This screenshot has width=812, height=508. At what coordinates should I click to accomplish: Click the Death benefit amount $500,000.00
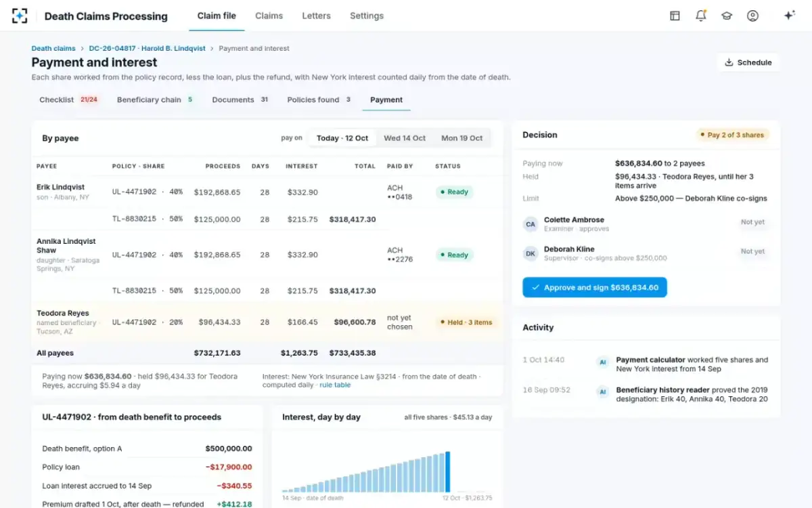229,448
